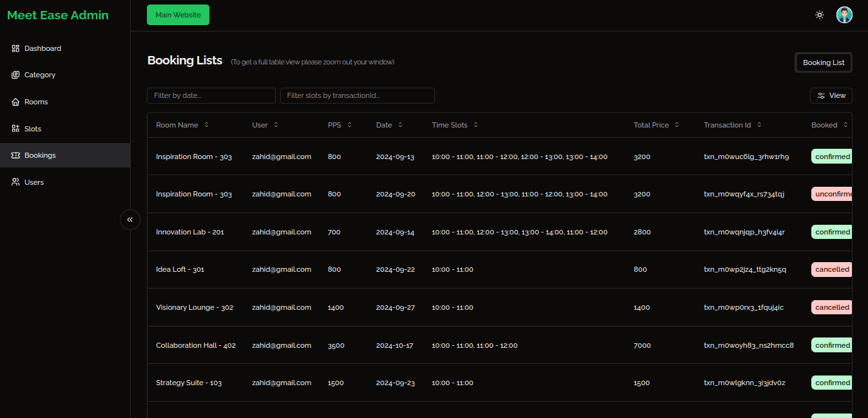Click the Meet Ease Admin logo text
This screenshot has width=868, height=418.
pos(58,15)
